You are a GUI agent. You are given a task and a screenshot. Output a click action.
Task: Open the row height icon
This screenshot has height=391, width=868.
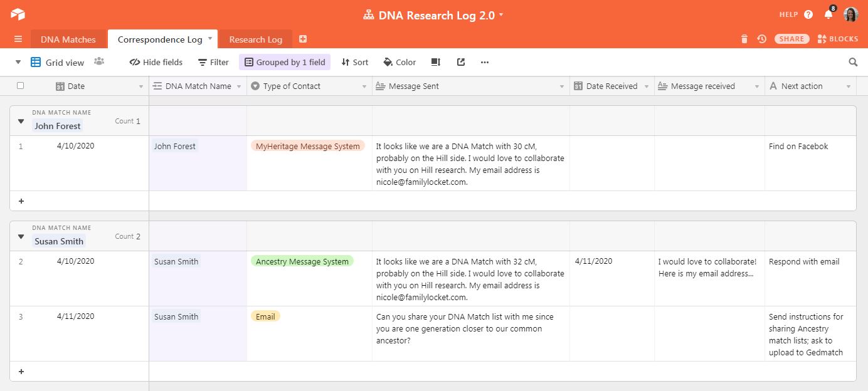pyautogui.click(x=436, y=62)
